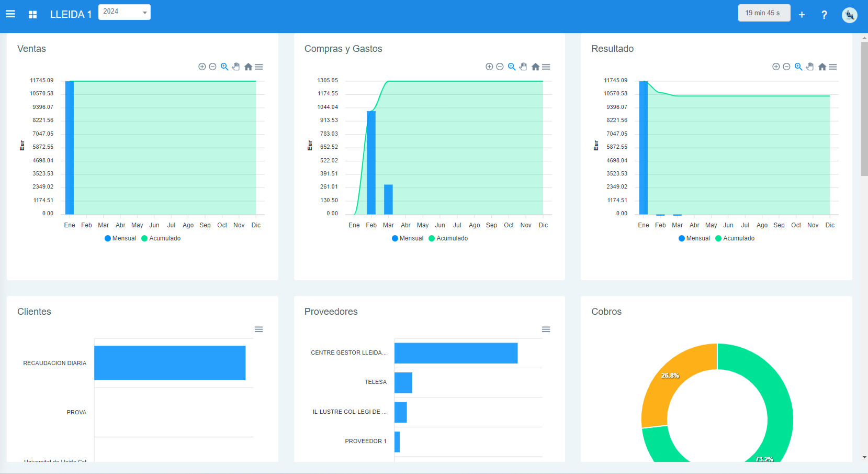Toggle Acumulado series in Resultado legend
Image resolution: width=868 pixels, height=474 pixels.
click(x=735, y=238)
